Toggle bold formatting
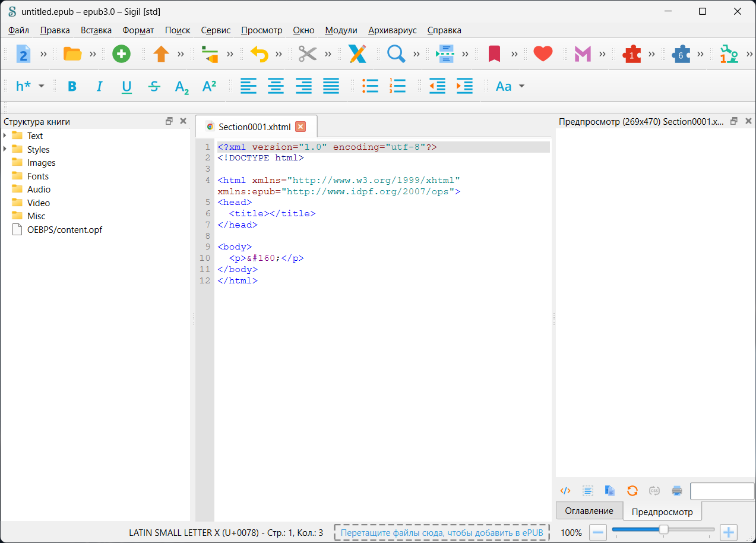Screen dimensions: 756x543 point(72,86)
